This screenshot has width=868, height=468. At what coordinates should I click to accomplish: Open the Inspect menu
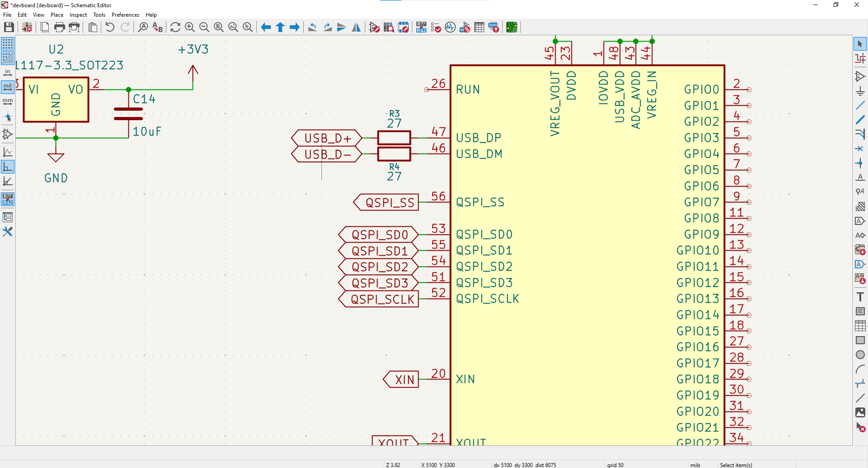click(78, 15)
